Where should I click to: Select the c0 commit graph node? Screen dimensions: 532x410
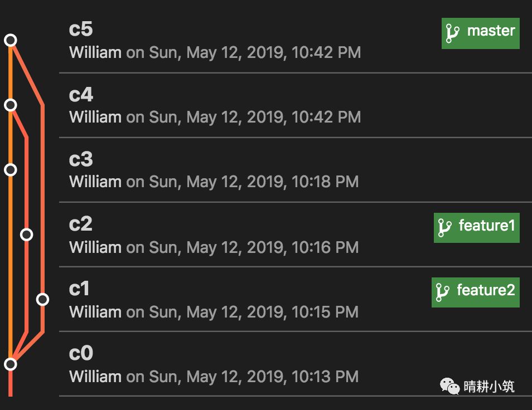pos(11,364)
